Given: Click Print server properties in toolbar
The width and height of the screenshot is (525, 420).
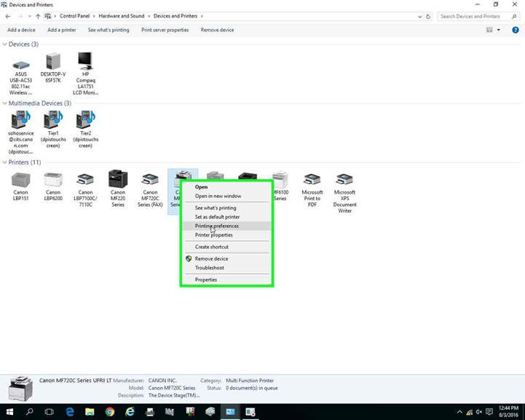Looking at the screenshot, I should pyautogui.click(x=165, y=30).
